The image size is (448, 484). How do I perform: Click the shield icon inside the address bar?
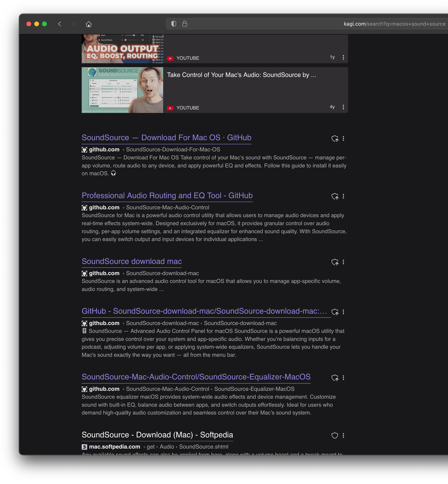pos(174,24)
